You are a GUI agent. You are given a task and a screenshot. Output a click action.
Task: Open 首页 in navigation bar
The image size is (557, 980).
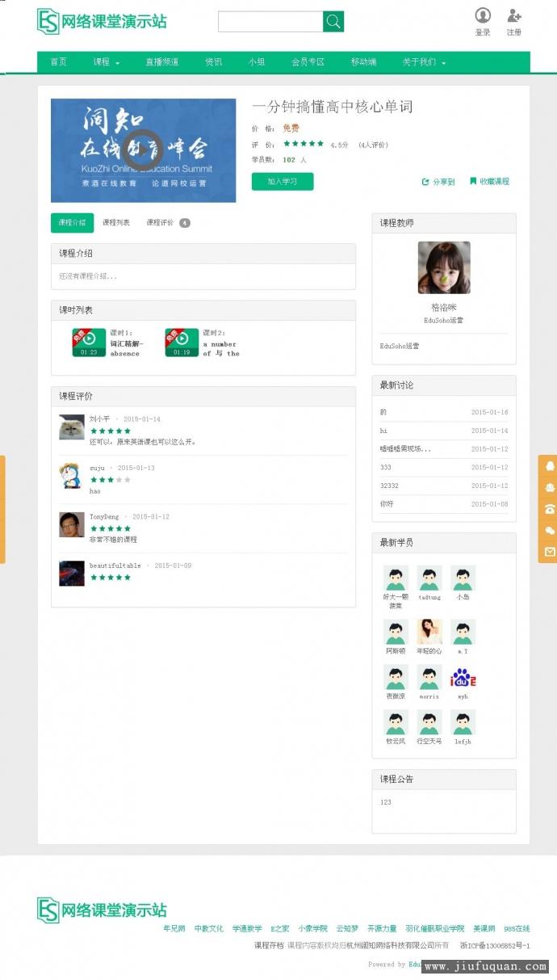(x=58, y=62)
